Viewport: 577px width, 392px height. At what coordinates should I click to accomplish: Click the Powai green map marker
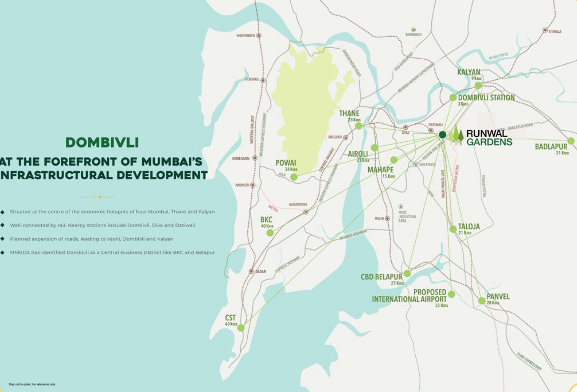(x=294, y=177)
